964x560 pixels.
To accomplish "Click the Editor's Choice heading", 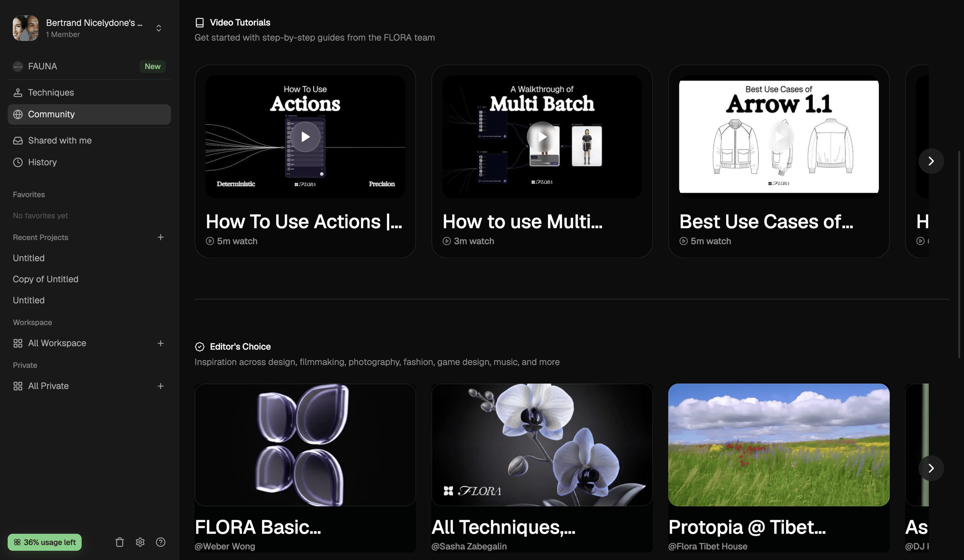I will point(240,347).
